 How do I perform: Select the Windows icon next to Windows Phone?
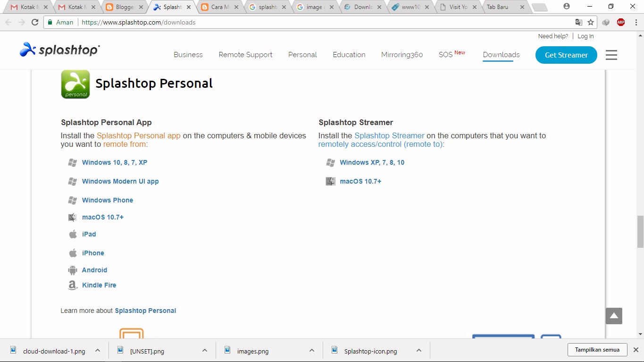pyautogui.click(x=73, y=200)
